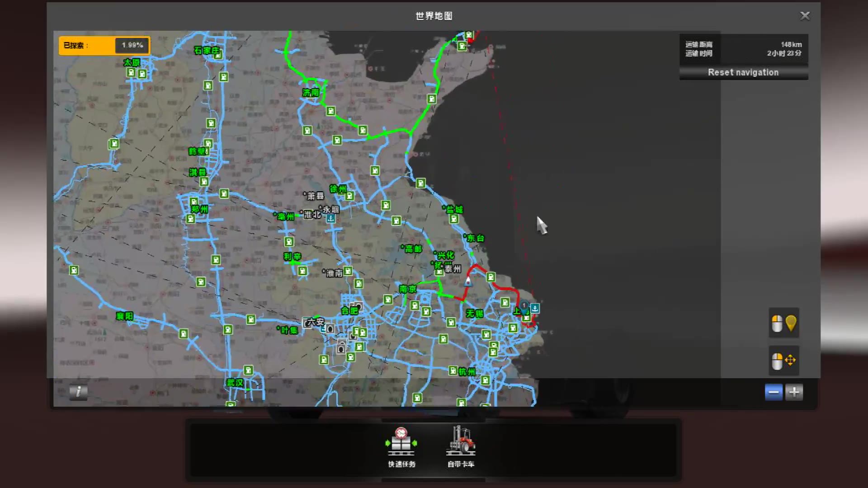Viewport: 868px width, 488px height.
Task: Click the 高邮 city label
Action: [x=412, y=249]
